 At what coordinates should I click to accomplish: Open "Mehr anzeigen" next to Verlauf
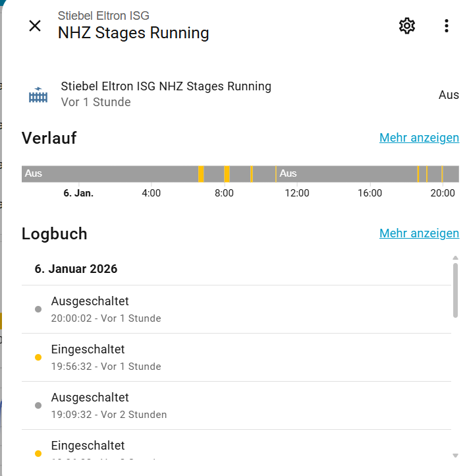point(419,138)
